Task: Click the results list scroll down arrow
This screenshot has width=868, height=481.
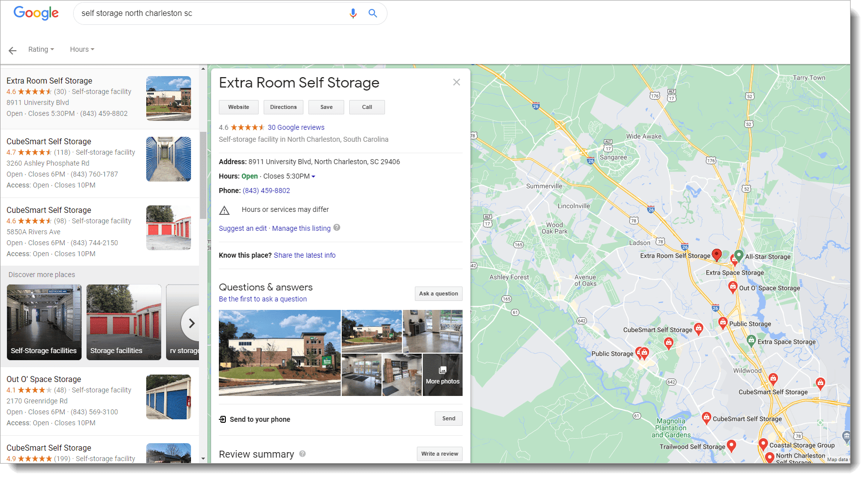Action: click(203, 459)
